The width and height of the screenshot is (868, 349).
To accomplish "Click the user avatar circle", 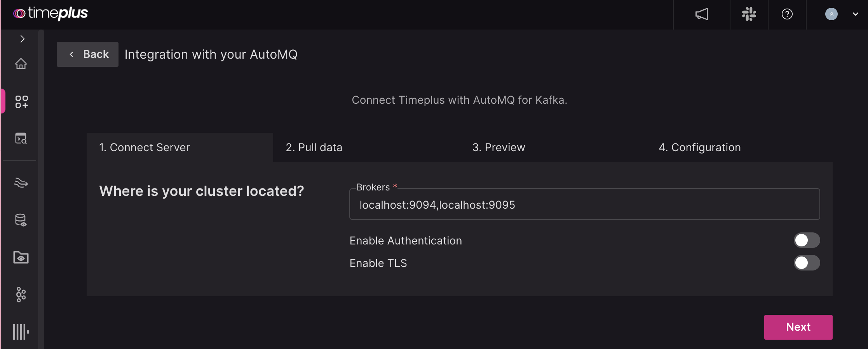I will point(831,14).
